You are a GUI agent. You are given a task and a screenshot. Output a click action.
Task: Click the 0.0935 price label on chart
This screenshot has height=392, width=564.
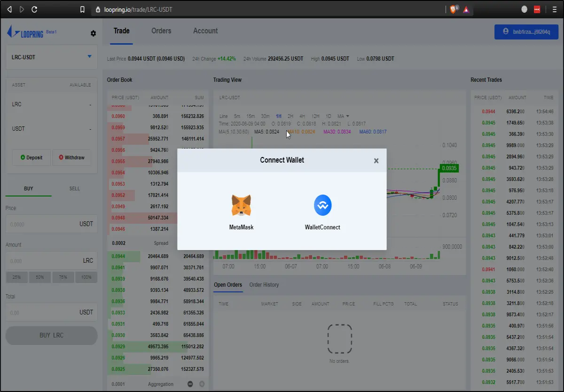tap(449, 168)
